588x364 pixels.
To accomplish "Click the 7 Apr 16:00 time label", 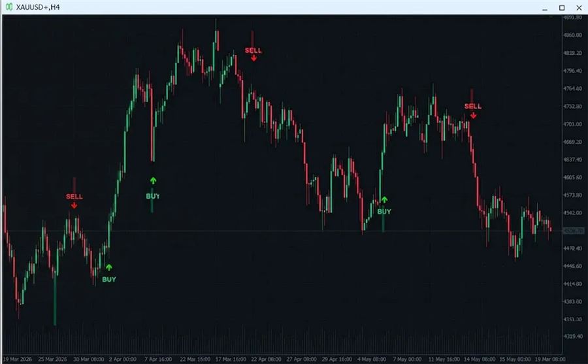I will pos(158,359).
